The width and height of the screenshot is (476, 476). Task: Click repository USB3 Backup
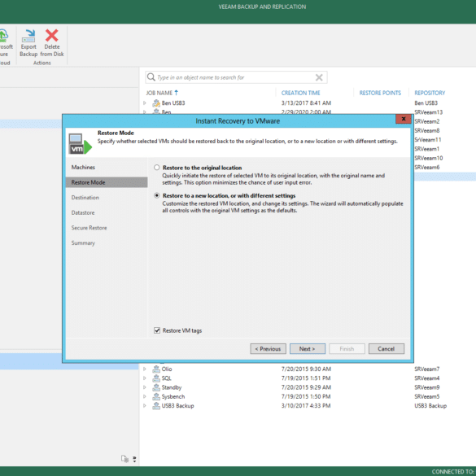coord(430,406)
